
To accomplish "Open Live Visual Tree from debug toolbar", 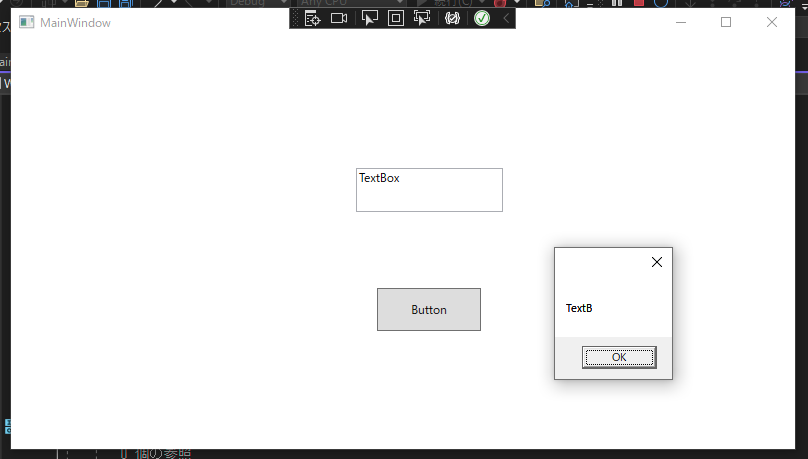I will (x=312, y=18).
